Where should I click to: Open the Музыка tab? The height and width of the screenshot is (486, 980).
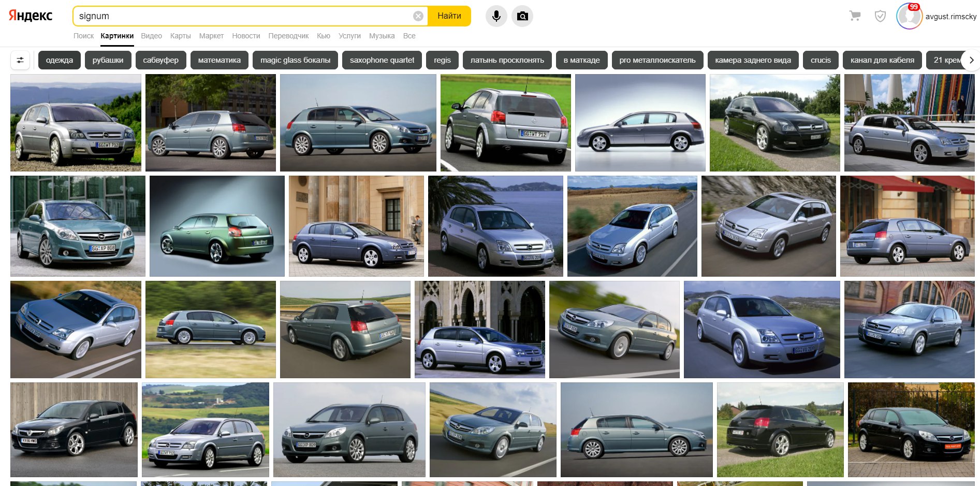pos(382,36)
